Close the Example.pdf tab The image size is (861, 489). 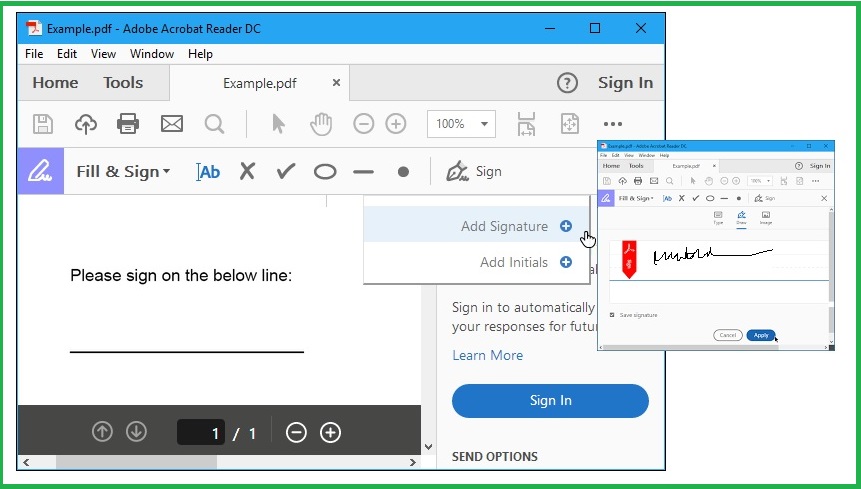point(336,82)
